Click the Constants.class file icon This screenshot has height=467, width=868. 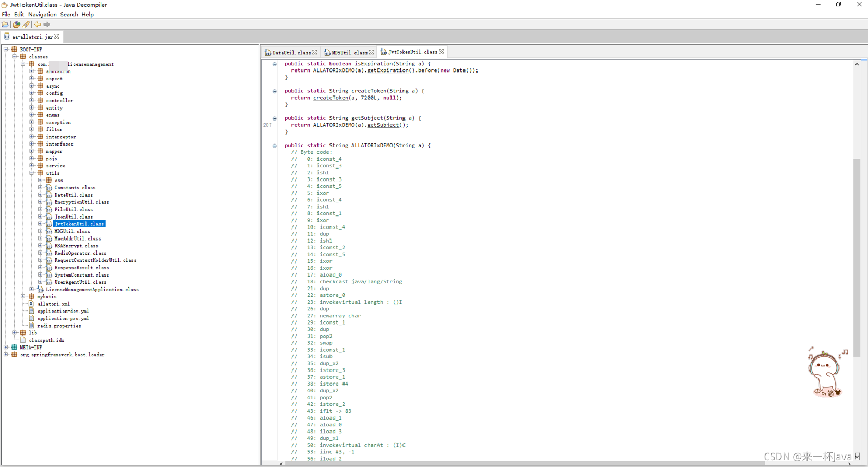[49, 187]
